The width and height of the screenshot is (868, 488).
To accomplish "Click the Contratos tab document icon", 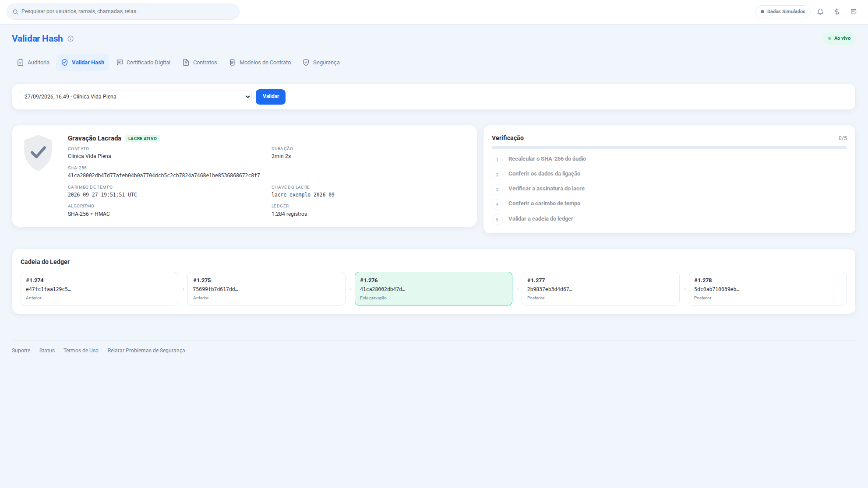I will [186, 63].
